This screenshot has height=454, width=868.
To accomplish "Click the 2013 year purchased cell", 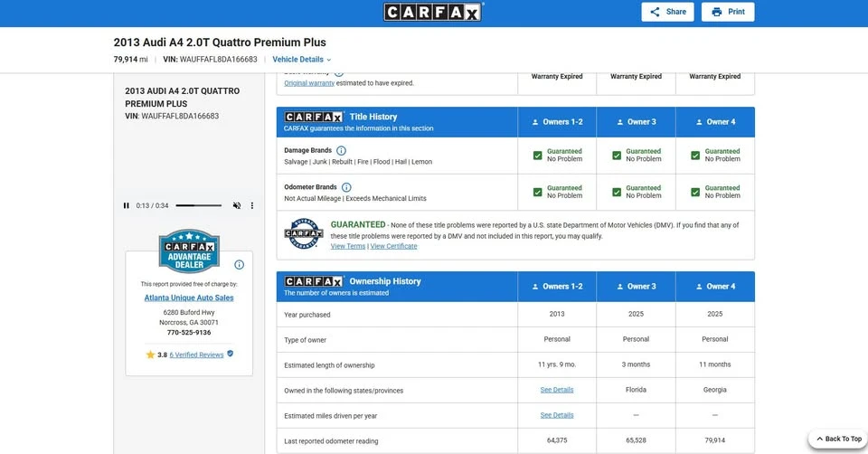I will (x=557, y=314).
